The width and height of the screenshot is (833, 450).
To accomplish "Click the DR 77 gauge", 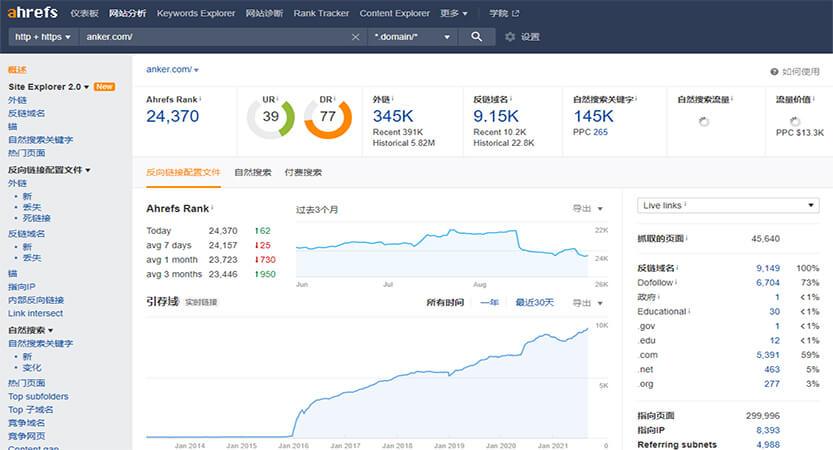I will tap(328, 116).
